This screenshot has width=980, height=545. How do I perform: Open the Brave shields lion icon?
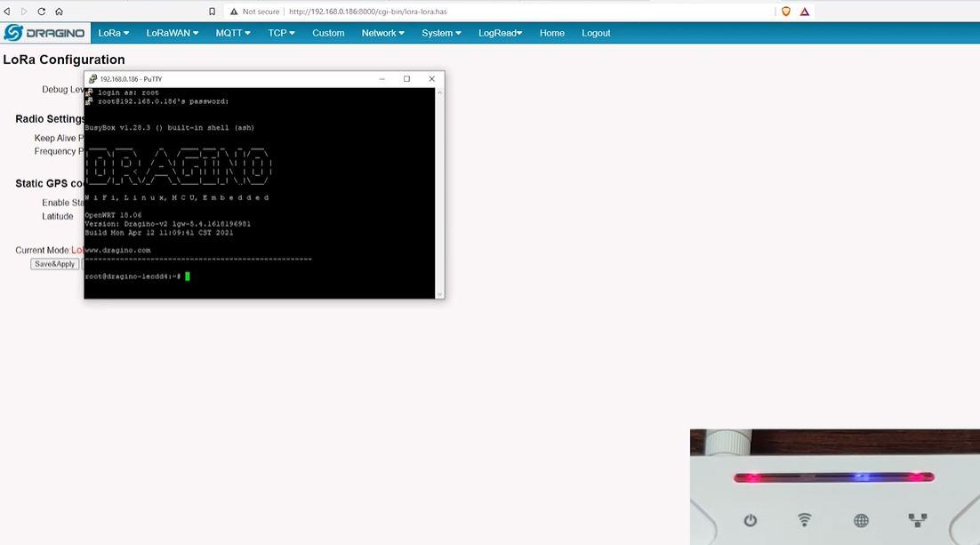coord(786,12)
